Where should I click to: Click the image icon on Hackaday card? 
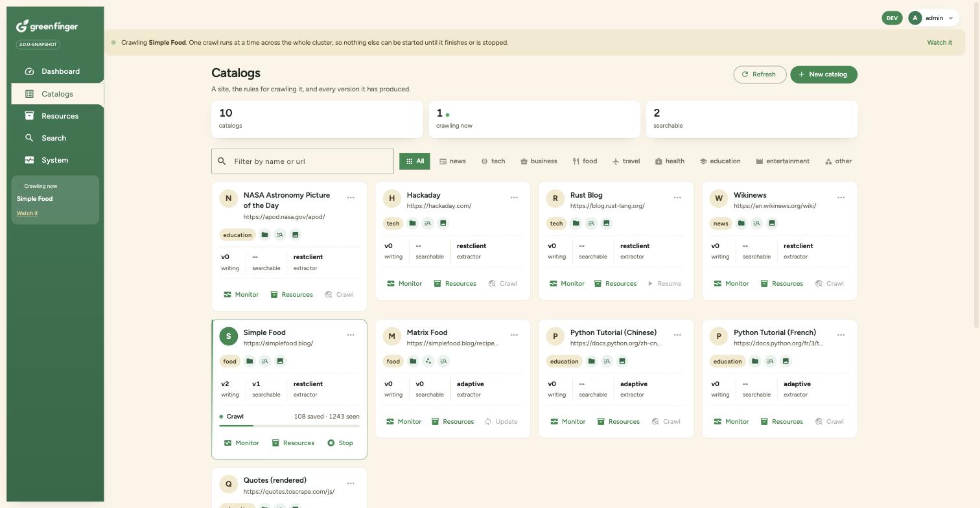(443, 224)
